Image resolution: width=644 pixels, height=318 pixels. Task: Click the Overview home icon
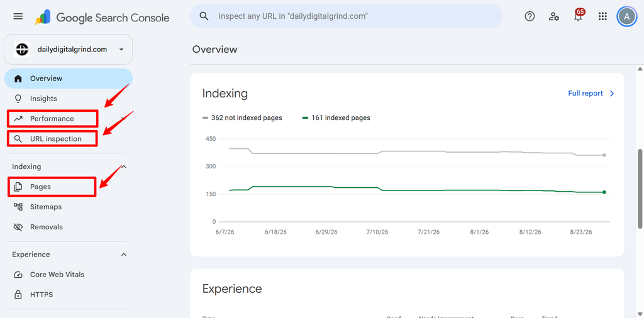(x=18, y=79)
